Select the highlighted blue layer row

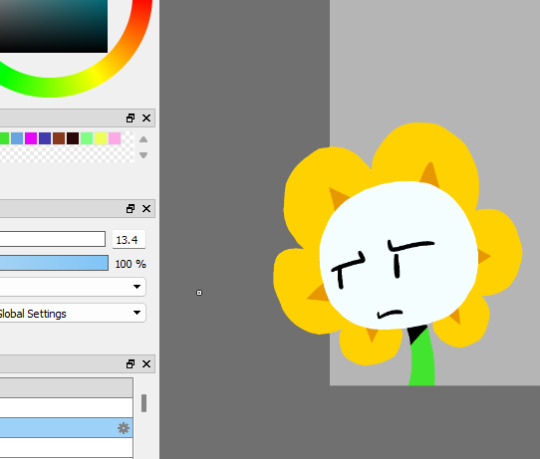coord(66,428)
